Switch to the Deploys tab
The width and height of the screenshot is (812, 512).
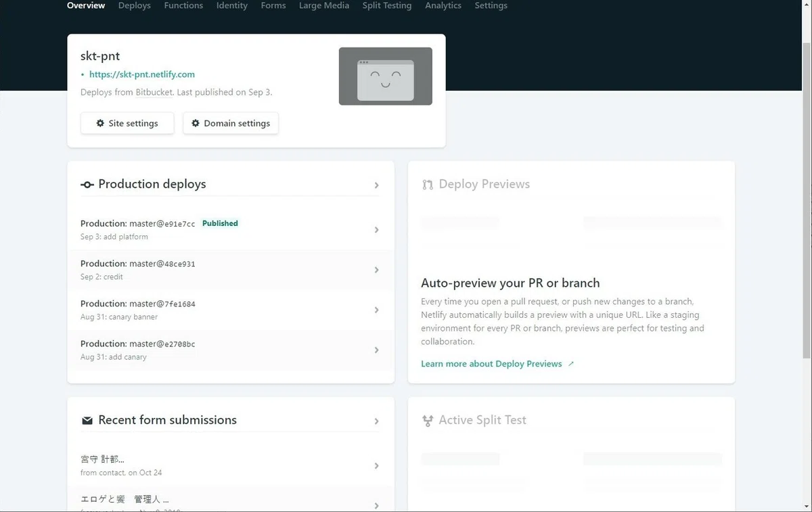pos(134,5)
